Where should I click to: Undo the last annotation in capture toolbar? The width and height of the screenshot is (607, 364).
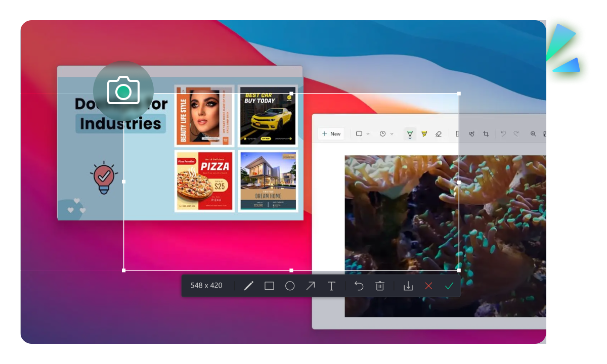(x=359, y=286)
